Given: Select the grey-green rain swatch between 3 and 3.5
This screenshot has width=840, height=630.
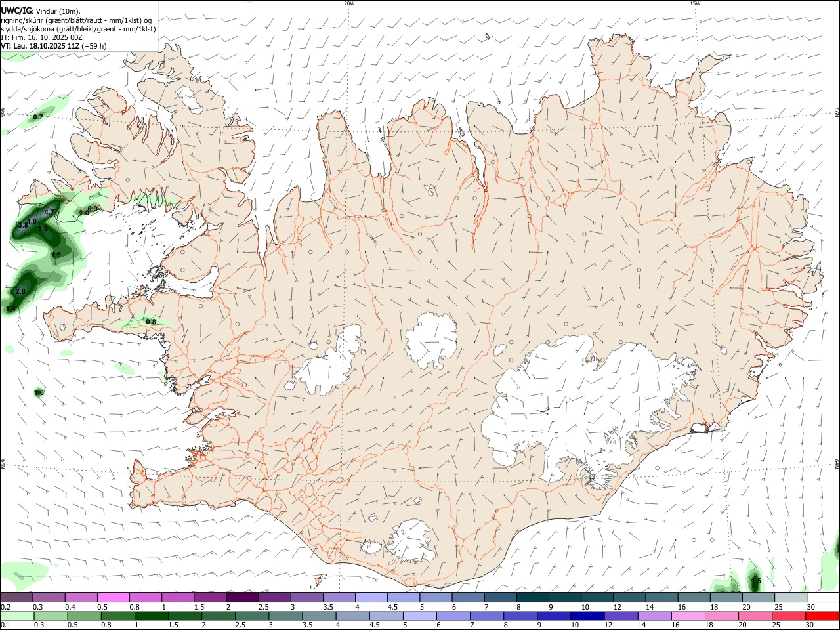Looking at the screenshot, I should 285,616.
